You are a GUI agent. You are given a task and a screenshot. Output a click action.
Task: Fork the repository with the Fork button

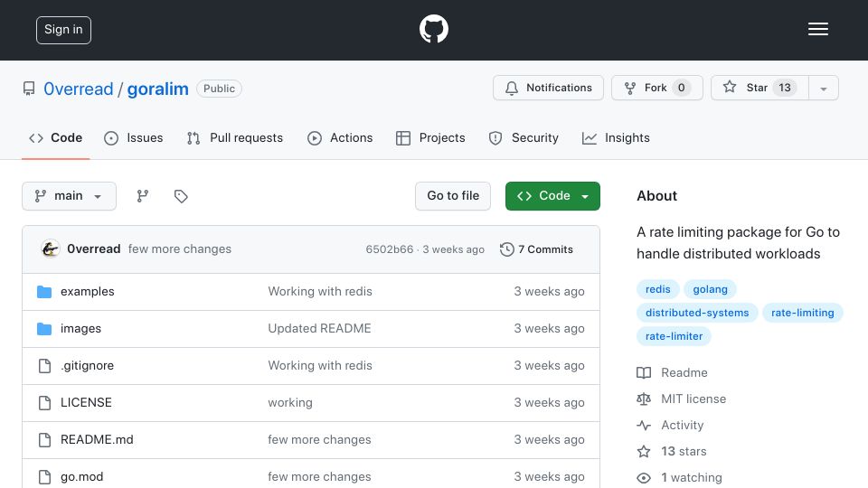coord(657,88)
